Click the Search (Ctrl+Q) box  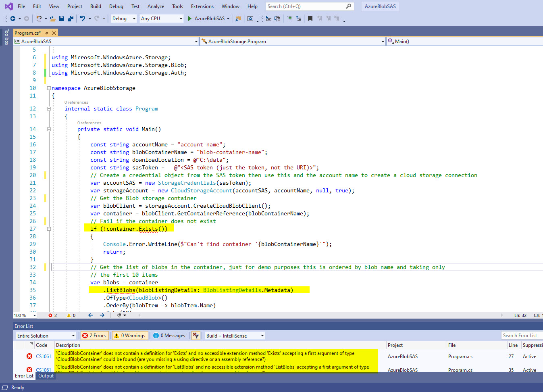click(310, 6)
